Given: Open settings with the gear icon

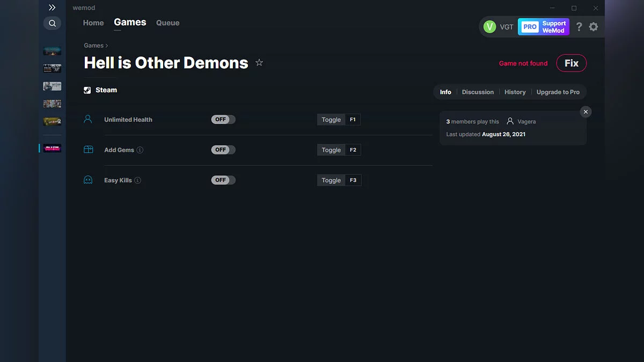Looking at the screenshot, I should pyautogui.click(x=594, y=27).
